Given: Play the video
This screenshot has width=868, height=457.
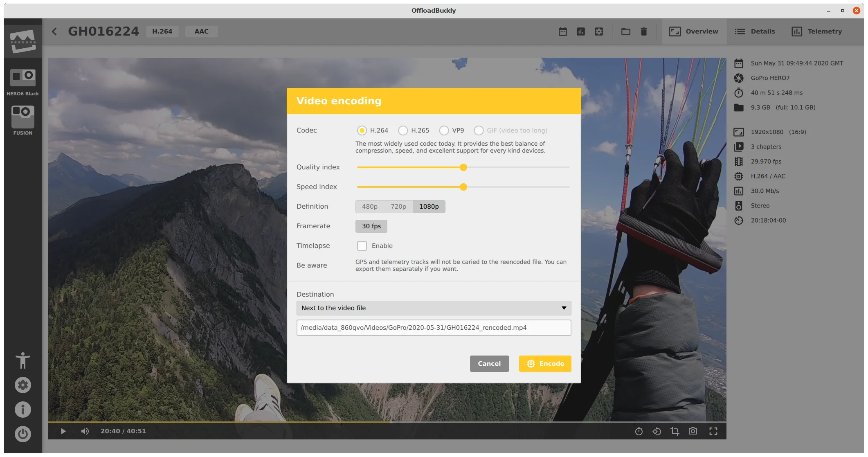Looking at the screenshot, I should (63, 431).
